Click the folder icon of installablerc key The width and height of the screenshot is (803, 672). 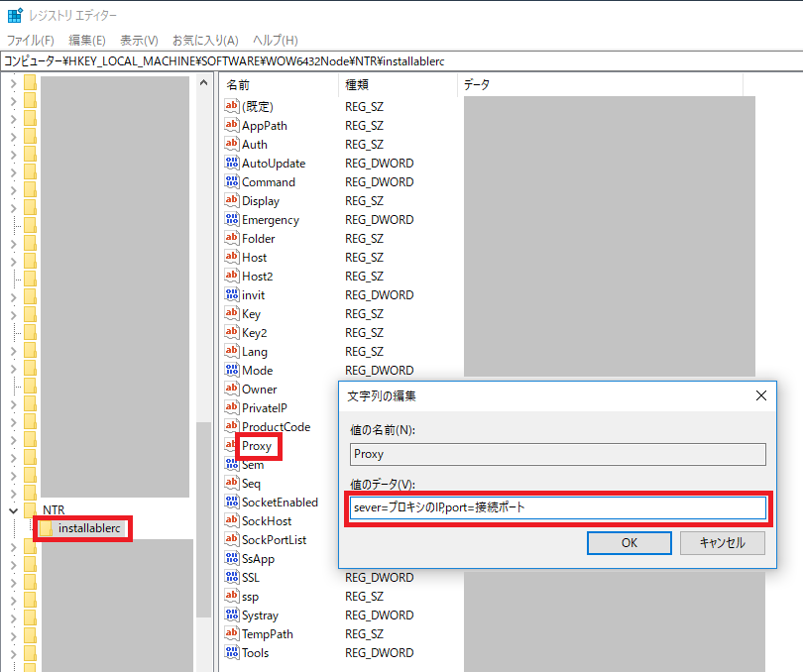[x=46, y=528]
